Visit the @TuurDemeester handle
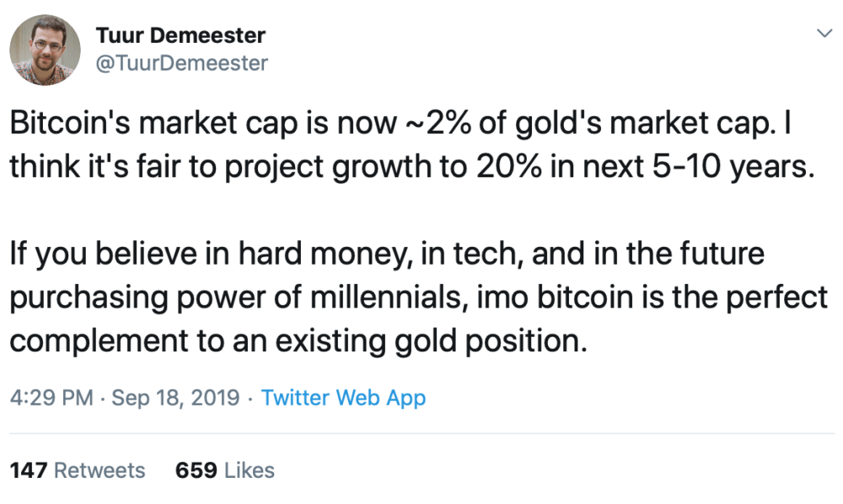Viewport: 843px width, 504px height. coord(182,63)
